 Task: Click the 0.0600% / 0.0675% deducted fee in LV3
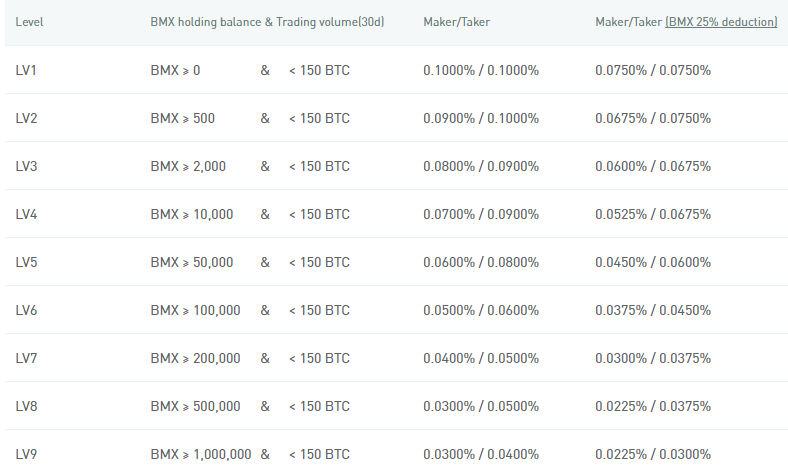pos(653,166)
